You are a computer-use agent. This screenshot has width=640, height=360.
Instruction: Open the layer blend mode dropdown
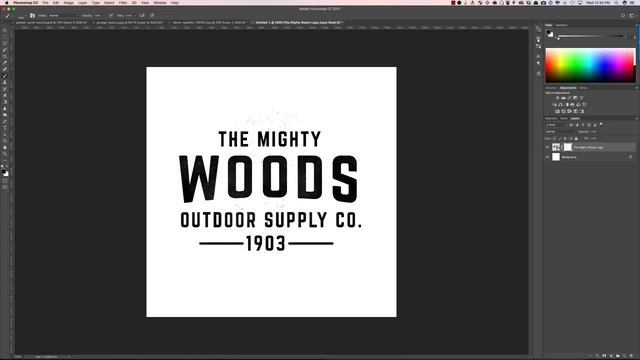[x=560, y=131]
